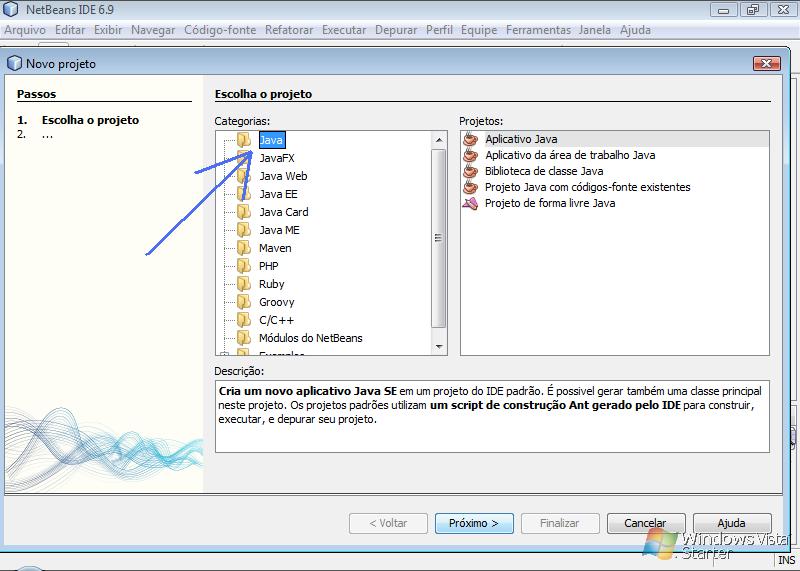Image resolution: width=800 pixels, height=571 pixels.
Task: Select the PHP category
Action: pyautogui.click(x=268, y=266)
